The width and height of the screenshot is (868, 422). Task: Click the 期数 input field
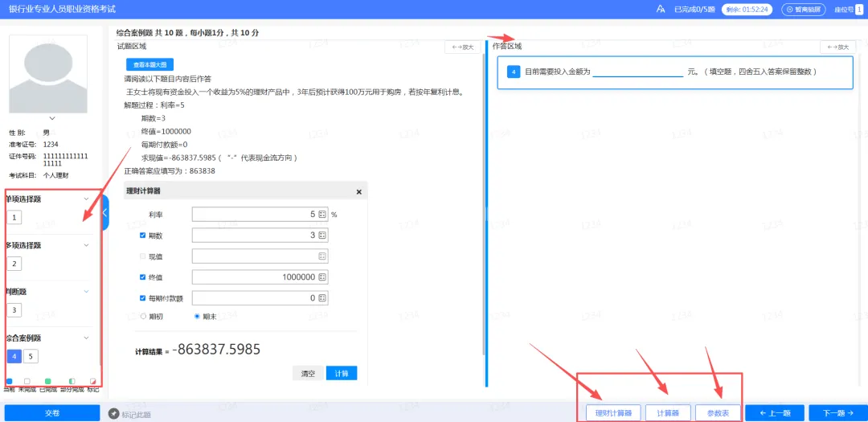coord(260,236)
